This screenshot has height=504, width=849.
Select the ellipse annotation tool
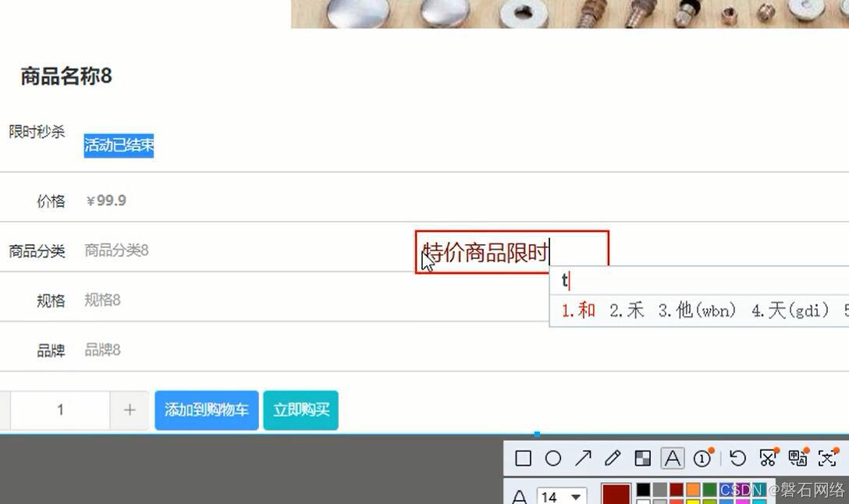[x=554, y=458]
